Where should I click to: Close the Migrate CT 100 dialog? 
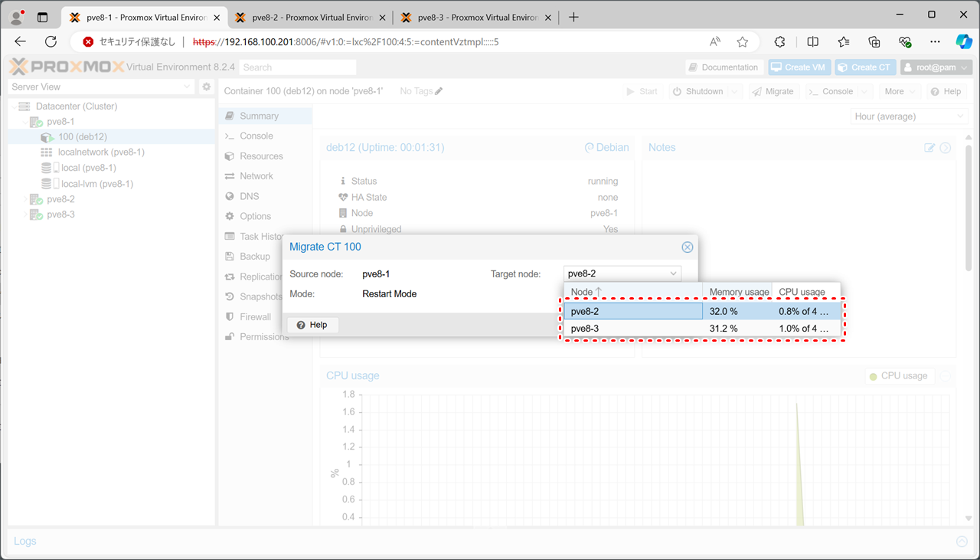click(x=687, y=247)
